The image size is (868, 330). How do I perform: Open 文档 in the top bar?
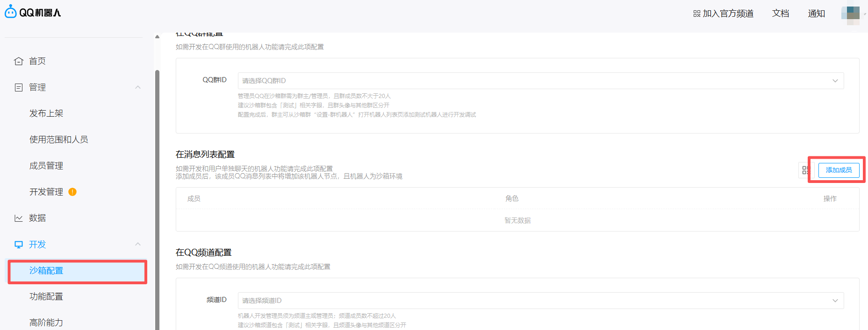(781, 14)
